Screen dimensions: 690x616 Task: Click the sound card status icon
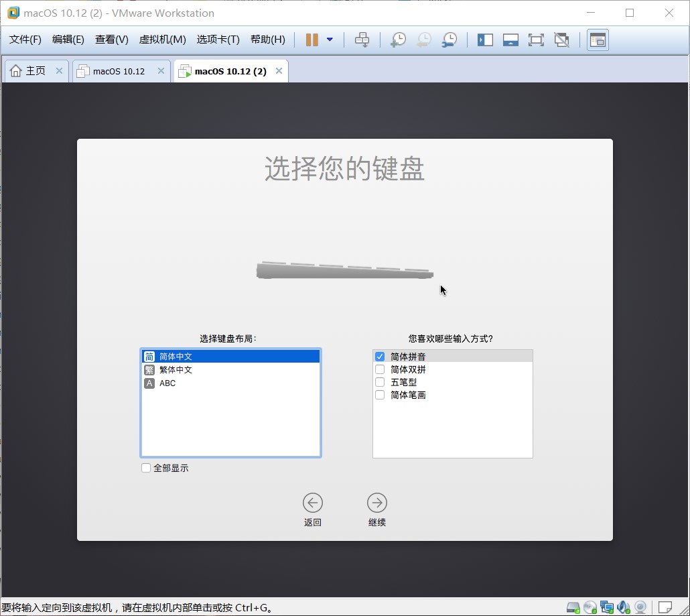624,608
